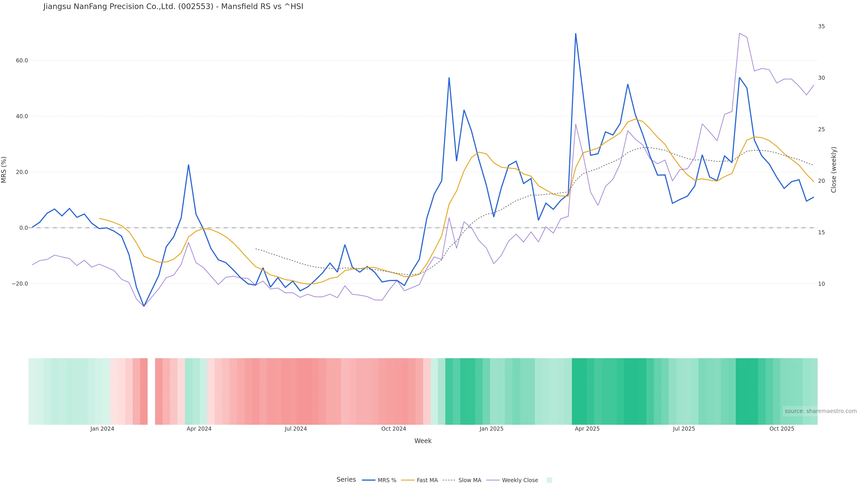Click the blue MRS % line icon
The height and width of the screenshot is (488, 868).
pyautogui.click(x=368, y=480)
